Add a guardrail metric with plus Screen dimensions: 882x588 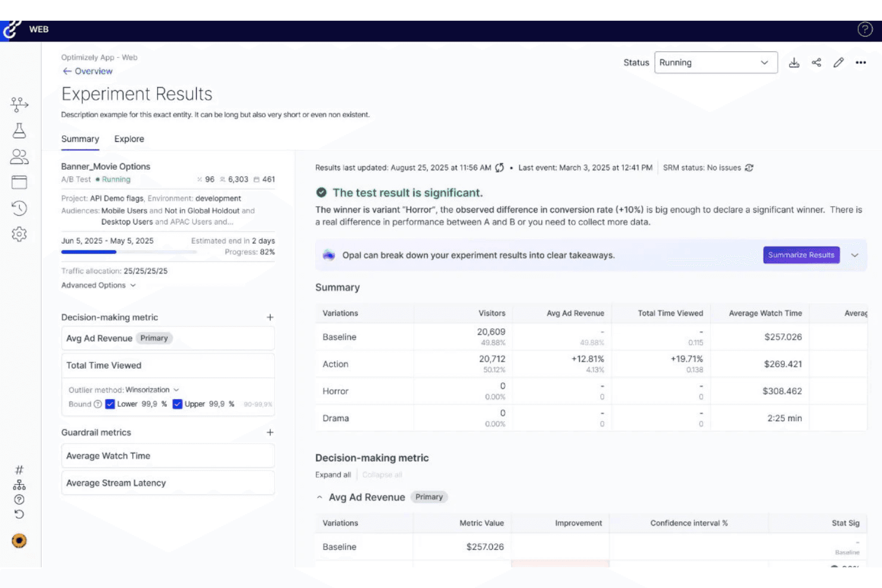pos(270,433)
